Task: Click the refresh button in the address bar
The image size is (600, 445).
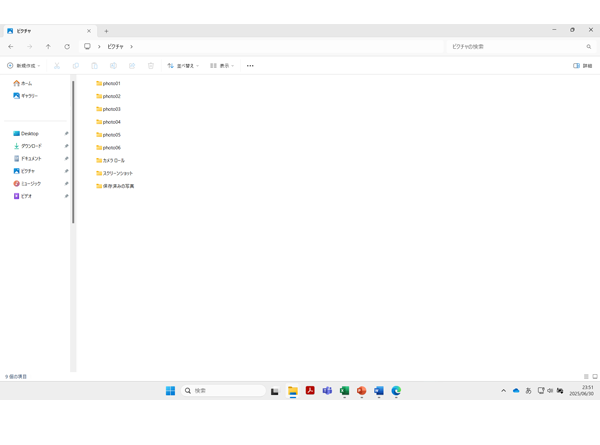Action: [x=67, y=47]
